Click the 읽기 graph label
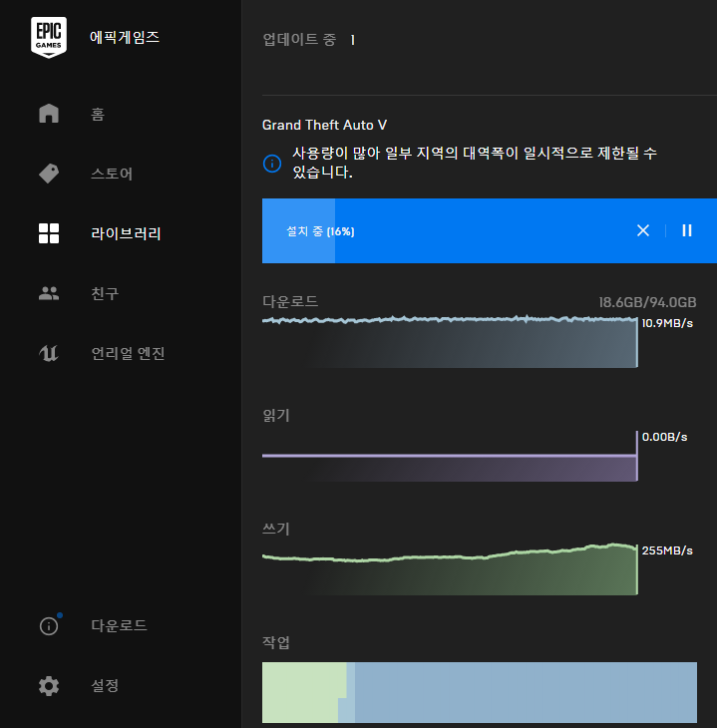This screenshot has width=717, height=728. [276, 416]
